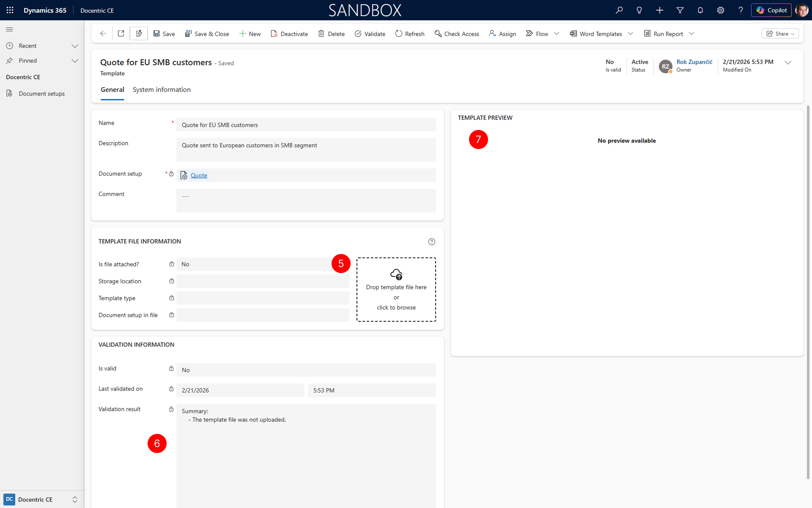Click into the Name field
The width and height of the screenshot is (812, 508).
tap(306, 124)
